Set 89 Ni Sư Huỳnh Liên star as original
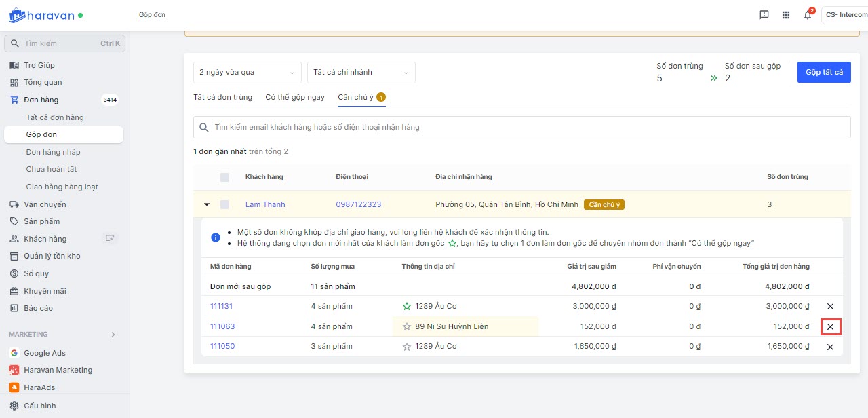The height and width of the screenshot is (418, 868). pos(407,326)
